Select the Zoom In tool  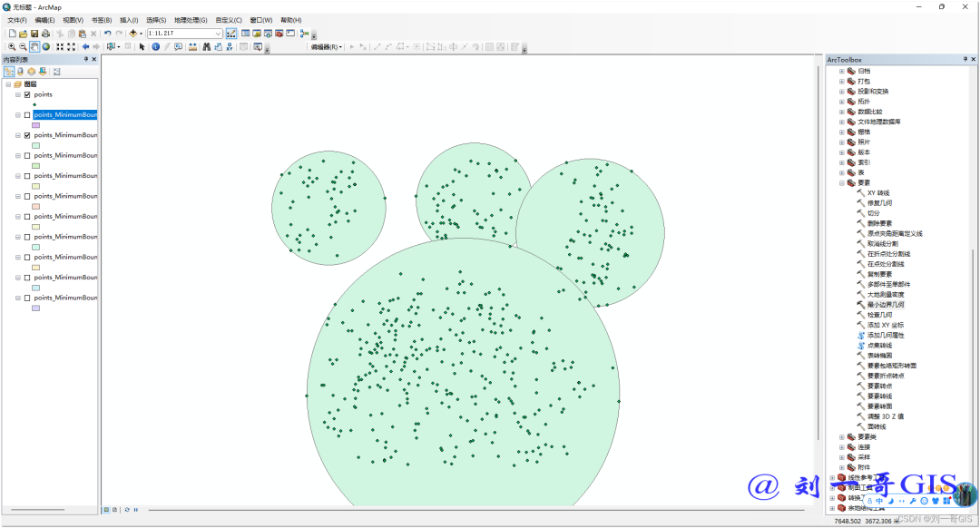click(x=12, y=47)
